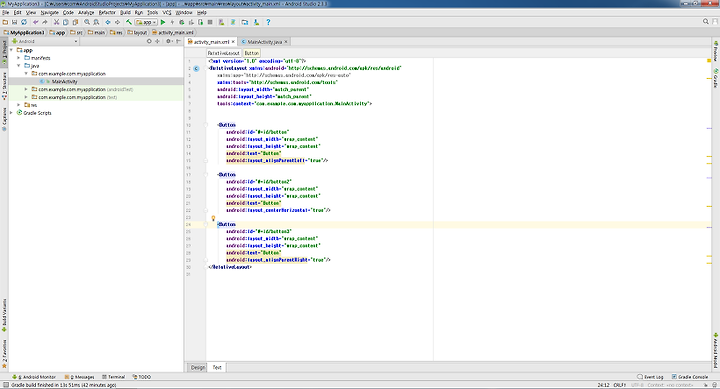The height and width of the screenshot is (389, 720).
Task: Run the app with green play button
Action: [x=163, y=22]
